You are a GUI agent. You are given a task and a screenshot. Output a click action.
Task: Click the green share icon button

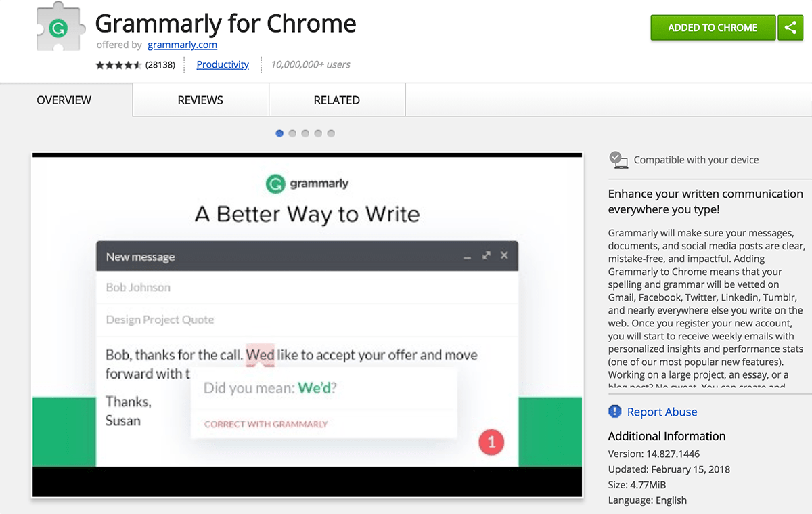click(x=790, y=28)
